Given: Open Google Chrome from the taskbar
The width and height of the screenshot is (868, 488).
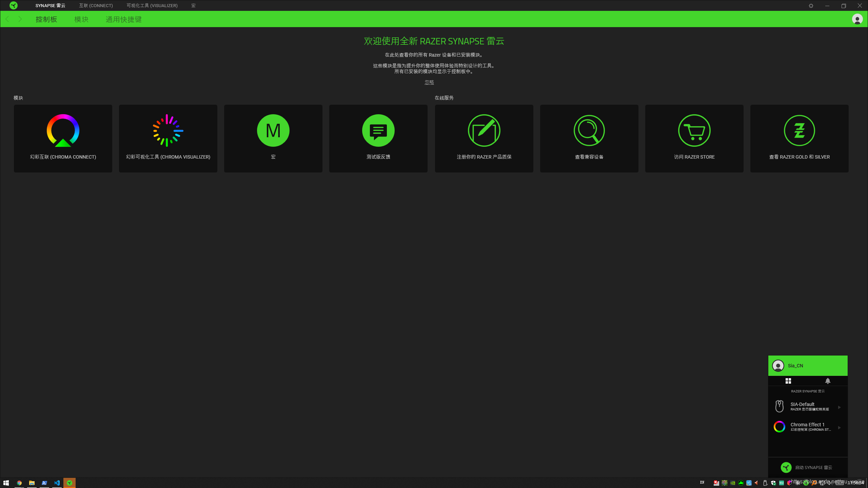Looking at the screenshot, I should click(x=19, y=483).
